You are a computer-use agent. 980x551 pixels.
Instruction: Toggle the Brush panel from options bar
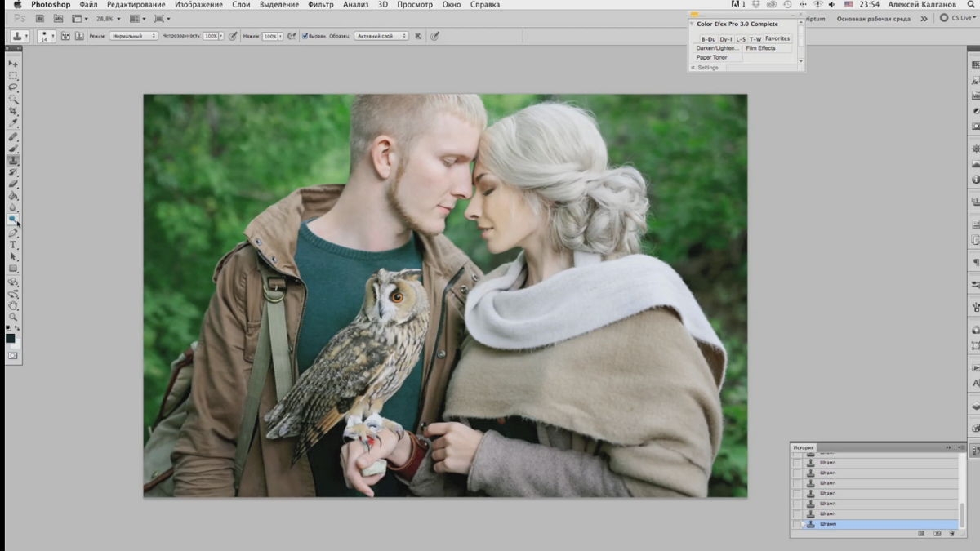coord(65,36)
